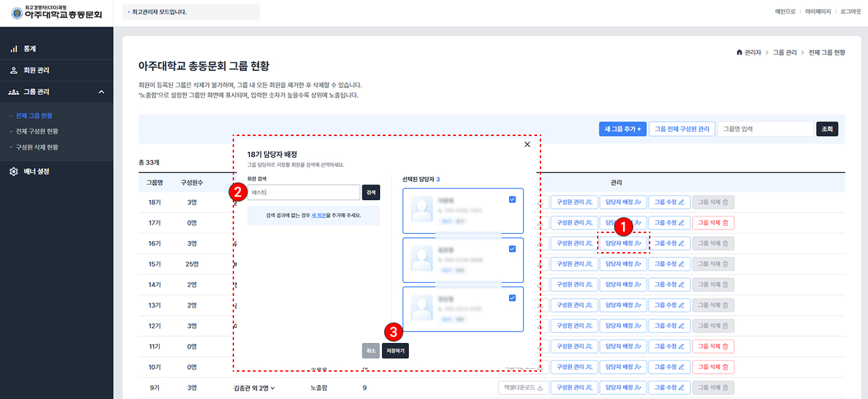Select 전체 그룹 현황 submenu item
This screenshot has width=868, height=399.
coord(34,115)
